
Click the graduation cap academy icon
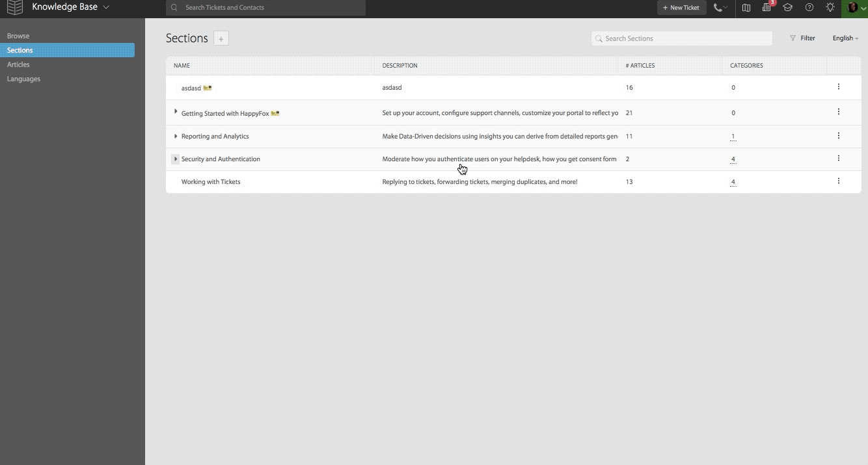click(x=788, y=8)
